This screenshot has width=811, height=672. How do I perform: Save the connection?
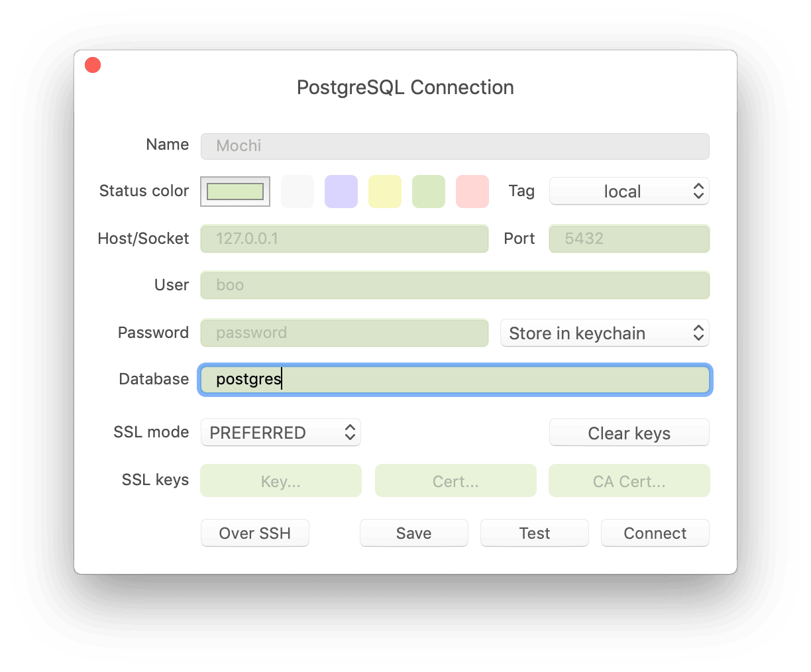point(414,533)
